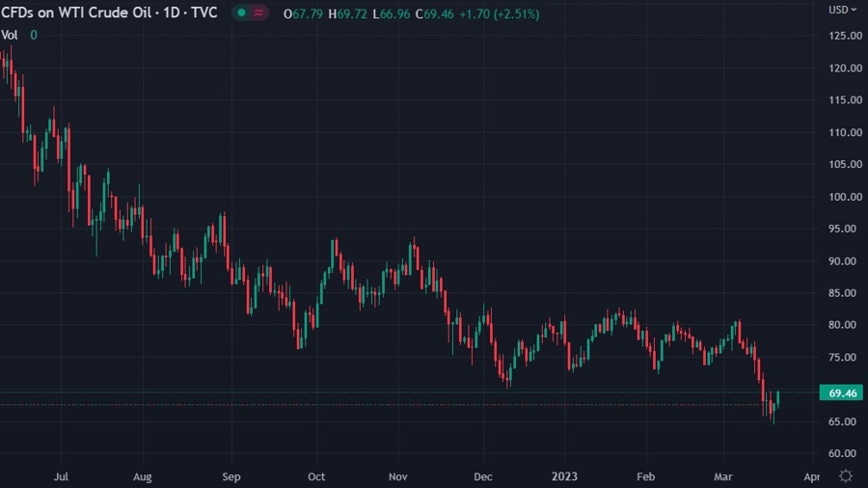The width and height of the screenshot is (868, 488).
Task: Click the Mar label on time axis
Action: [x=723, y=476]
